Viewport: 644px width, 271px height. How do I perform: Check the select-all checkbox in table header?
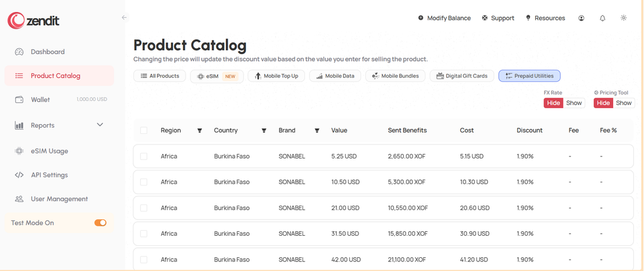[x=143, y=130]
